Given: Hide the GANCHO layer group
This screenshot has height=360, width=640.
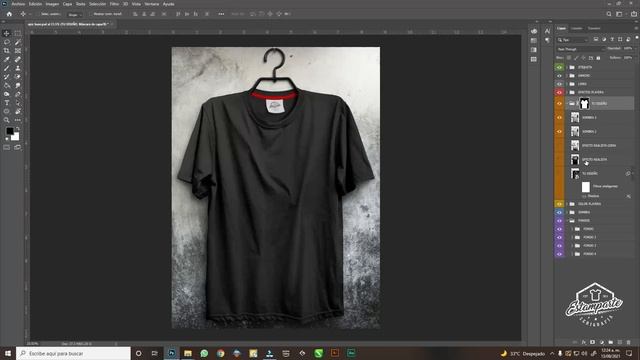Looking at the screenshot, I should pyautogui.click(x=559, y=76).
